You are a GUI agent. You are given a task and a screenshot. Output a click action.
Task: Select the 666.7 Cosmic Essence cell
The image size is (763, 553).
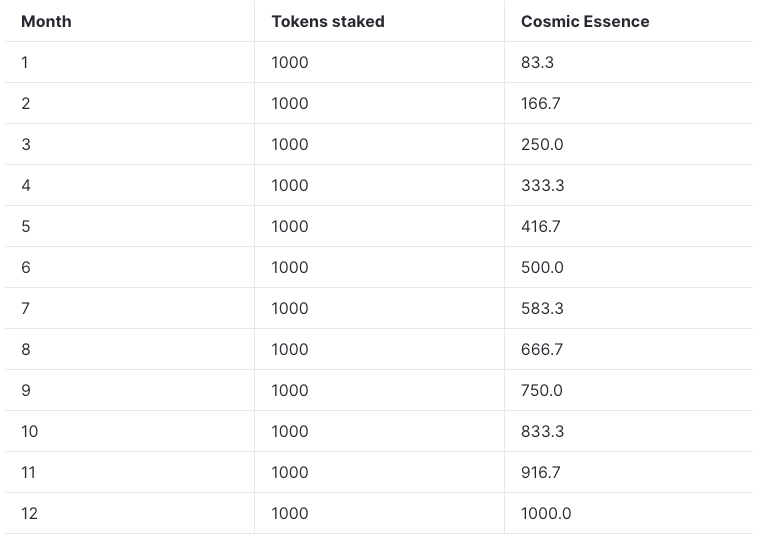click(x=542, y=349)
